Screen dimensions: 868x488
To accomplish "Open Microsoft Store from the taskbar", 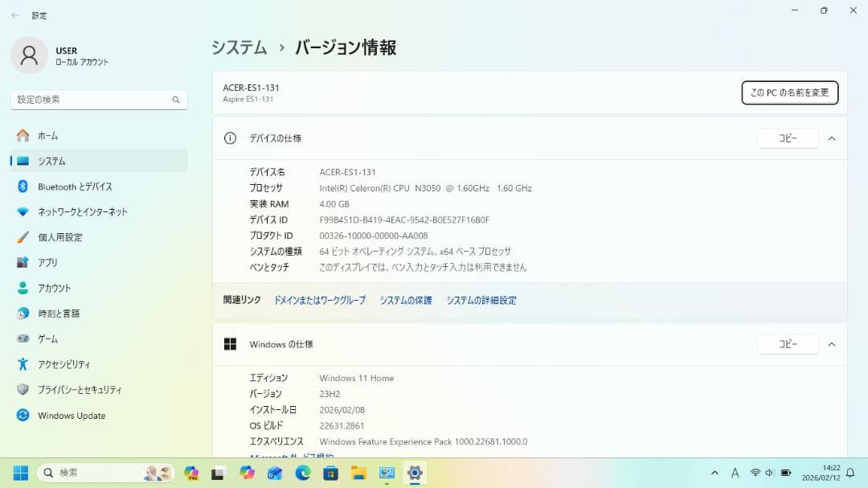I will coord(330,473).
